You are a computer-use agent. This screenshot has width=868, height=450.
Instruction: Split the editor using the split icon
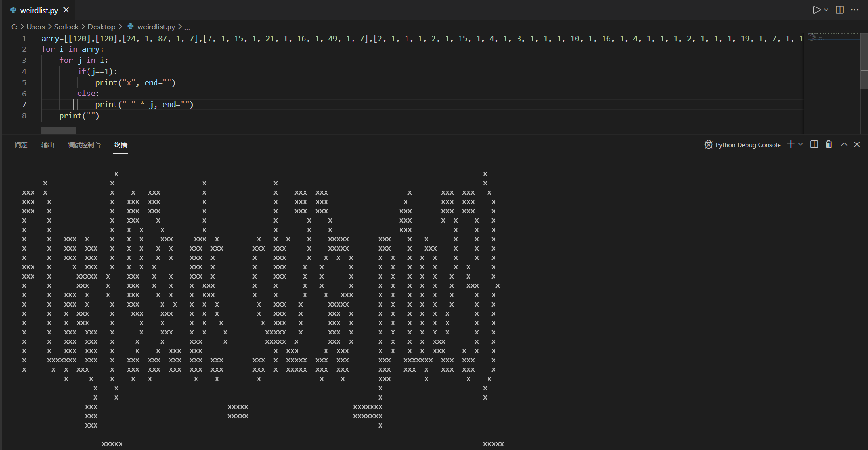(x=839, y=9)
